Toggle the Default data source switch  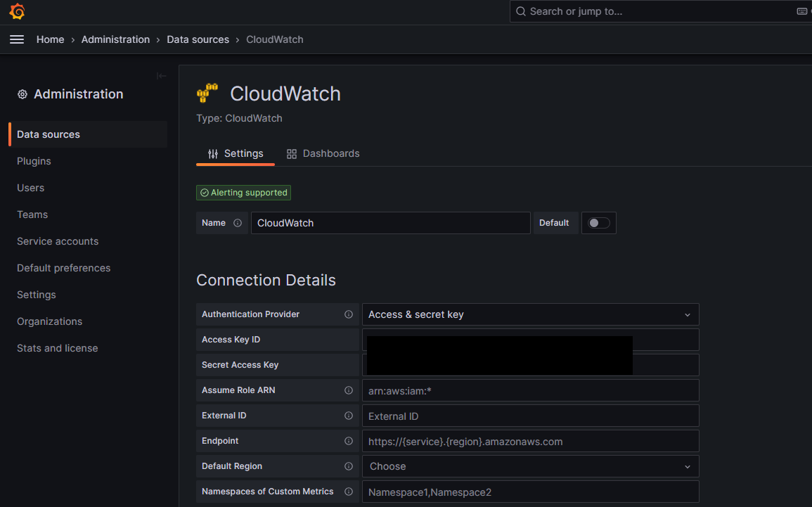599,223
